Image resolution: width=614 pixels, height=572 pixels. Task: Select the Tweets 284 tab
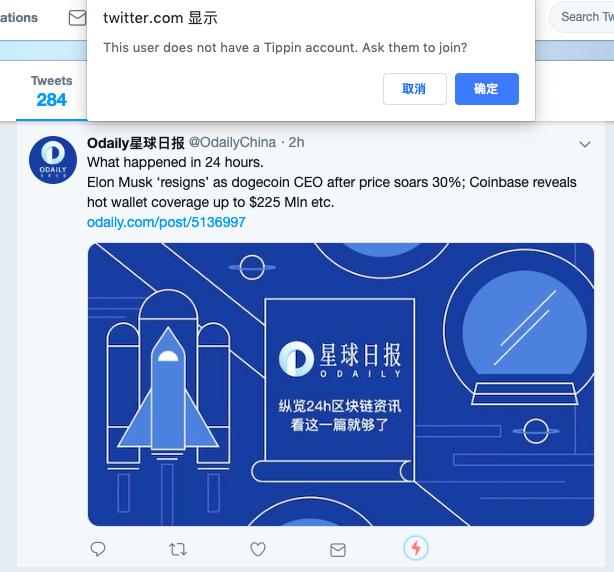[52, 91]
